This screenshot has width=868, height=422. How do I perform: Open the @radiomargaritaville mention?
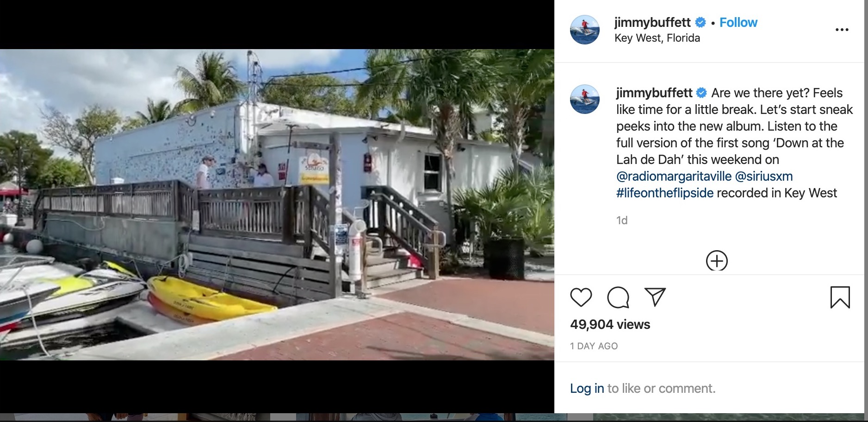click(674, 176)
